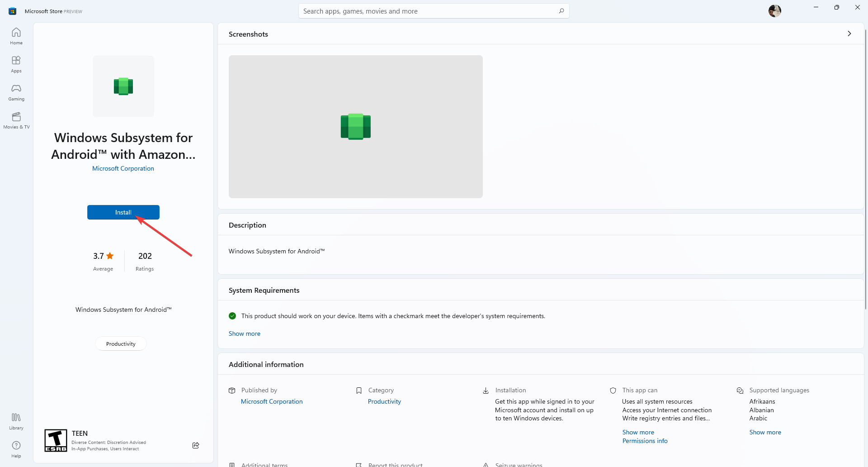Screen dimensions: 868x467
Task: Minimize the Microsoft Store window
Action: pyautogui.click(x=816, y=7)
